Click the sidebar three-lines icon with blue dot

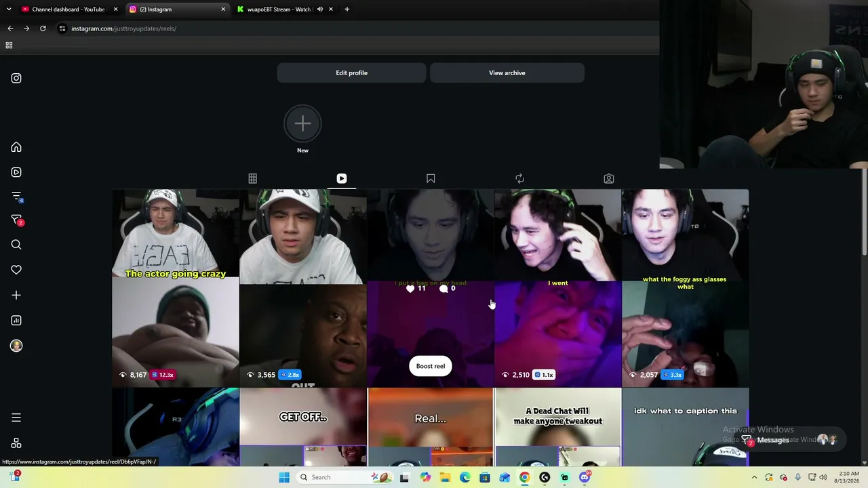(x=17, y=197)
